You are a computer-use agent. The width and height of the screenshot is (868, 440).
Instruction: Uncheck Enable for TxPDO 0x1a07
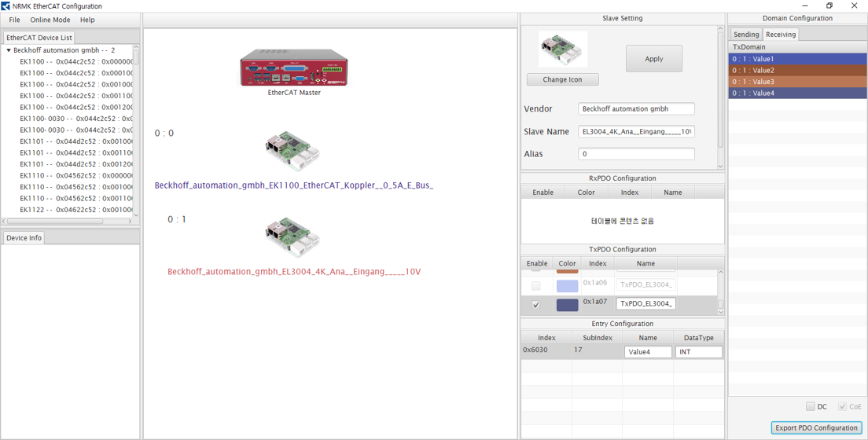(536, 305)
